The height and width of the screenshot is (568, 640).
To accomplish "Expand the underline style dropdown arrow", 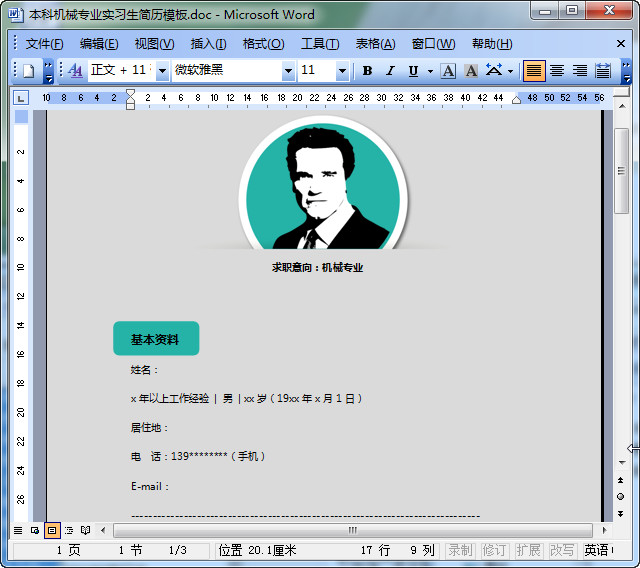I will (x=430, y=71).
